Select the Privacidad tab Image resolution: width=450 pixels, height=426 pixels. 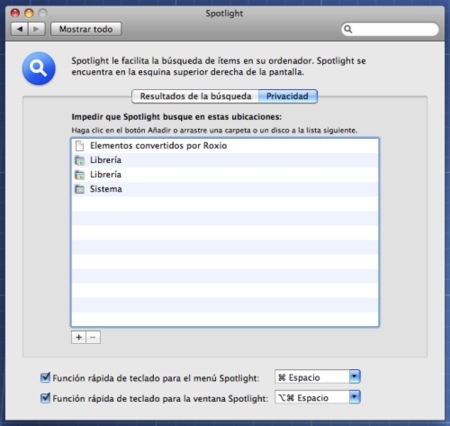pyautogui.click(x=287, y=96)
